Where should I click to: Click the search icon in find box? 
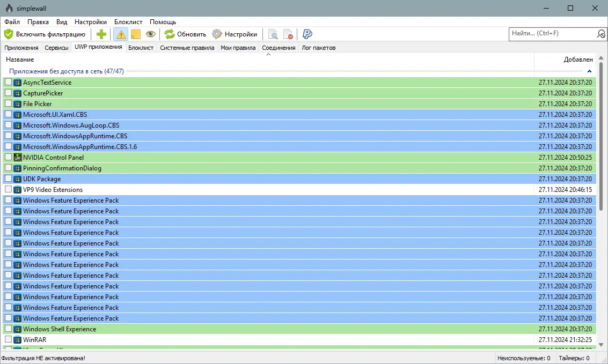pyautogui.click(x=600, y=34)
